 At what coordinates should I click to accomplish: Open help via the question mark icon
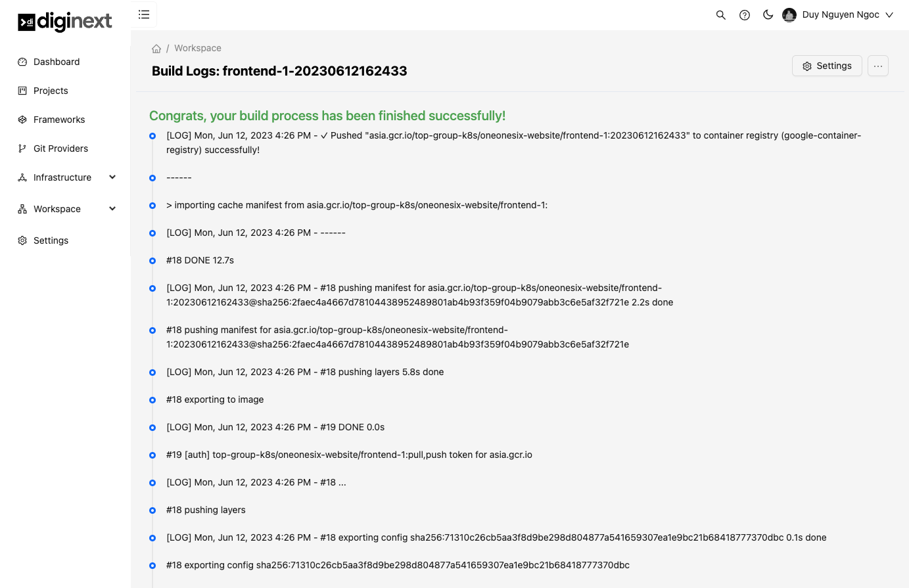tap(744, 14)
